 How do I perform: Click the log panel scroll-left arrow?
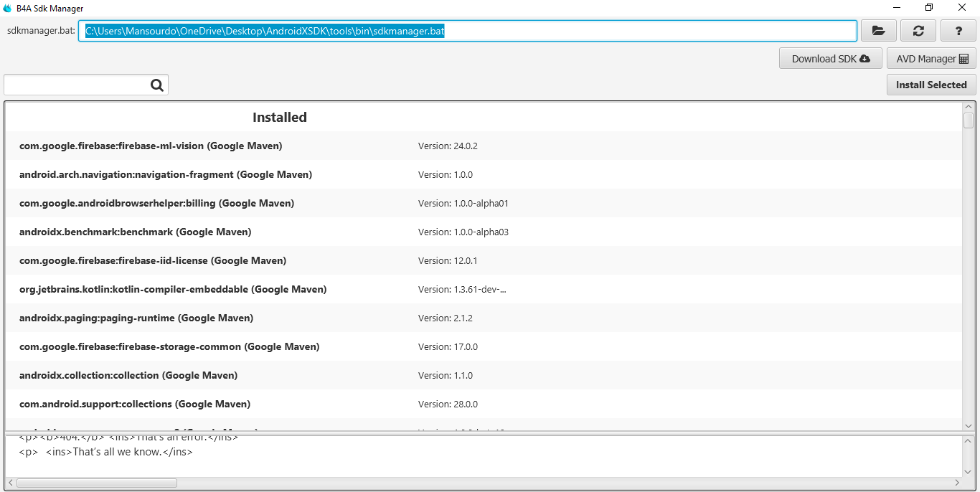coord(9,483)
